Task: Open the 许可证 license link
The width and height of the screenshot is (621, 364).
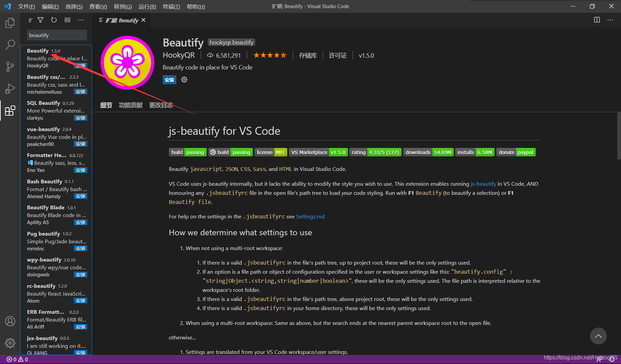Action: 338,55
